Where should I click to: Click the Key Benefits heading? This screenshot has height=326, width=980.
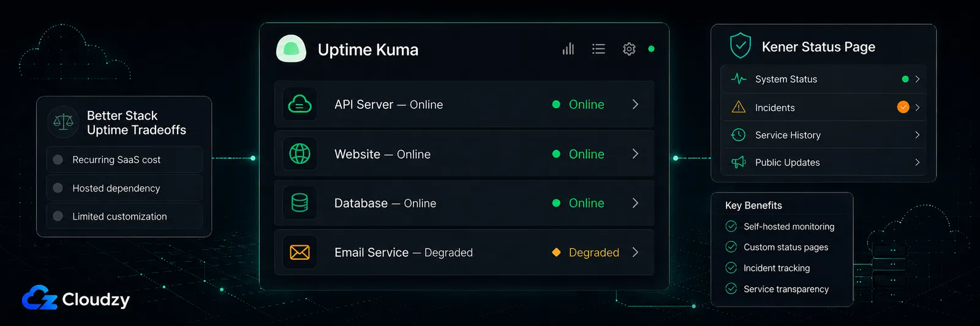coord(753,206)
